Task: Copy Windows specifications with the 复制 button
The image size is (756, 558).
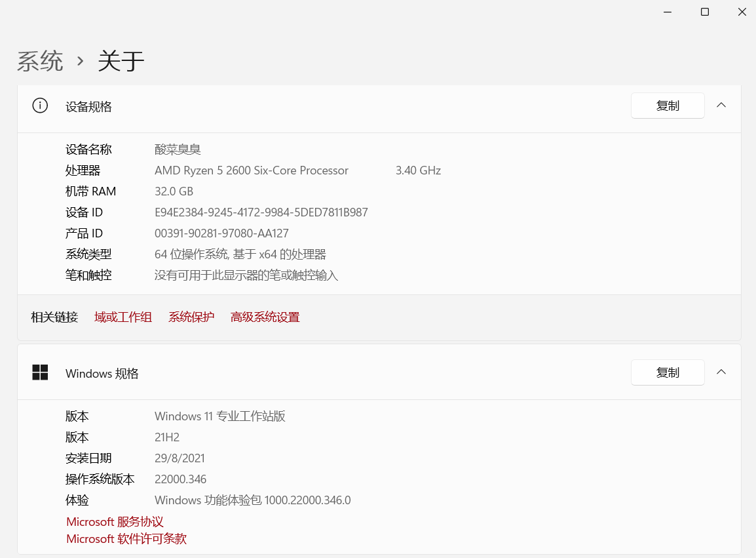Action: (x=668, y=372)
